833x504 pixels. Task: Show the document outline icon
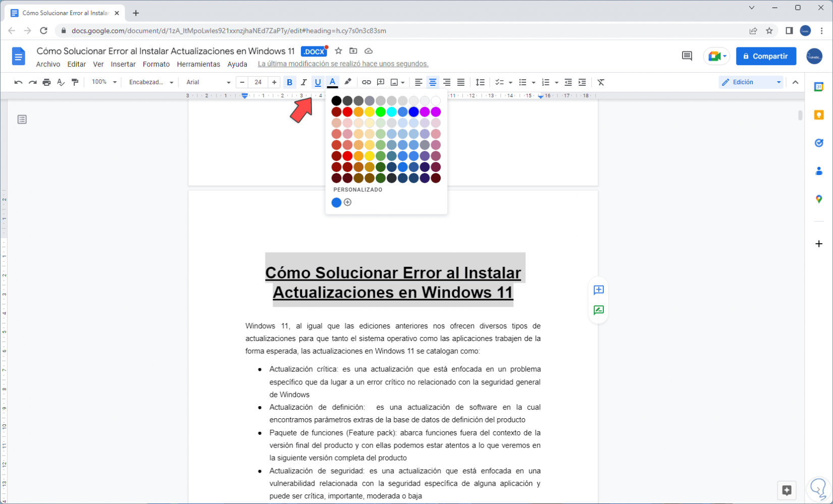pos(22,120)
